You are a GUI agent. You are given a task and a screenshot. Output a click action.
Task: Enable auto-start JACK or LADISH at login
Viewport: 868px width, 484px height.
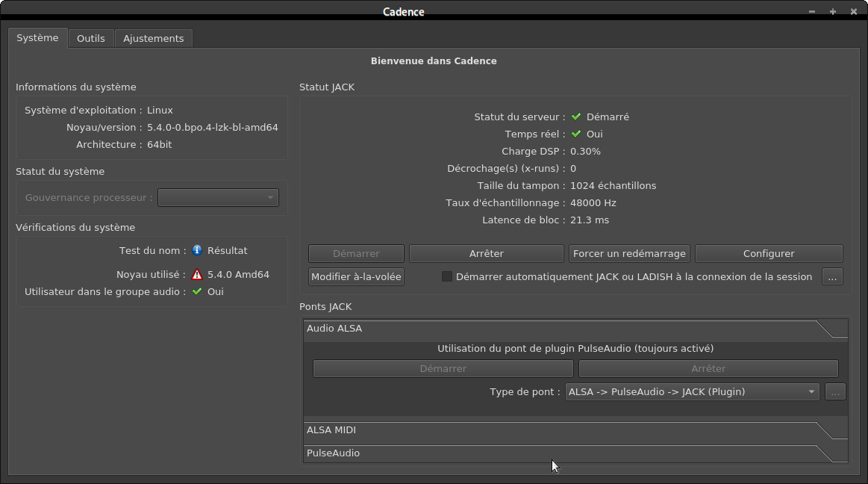point(447,276)
